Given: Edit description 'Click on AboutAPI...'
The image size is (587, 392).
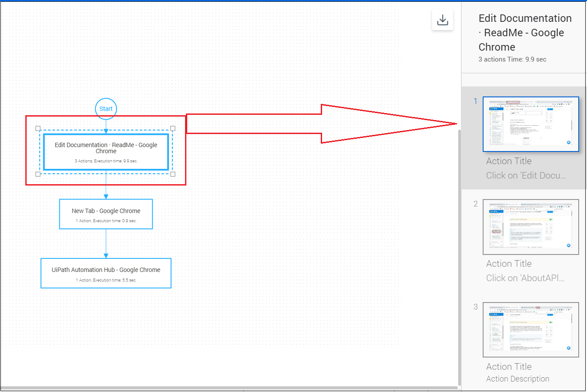Looking at the screenshot, I should click(525, 278).
